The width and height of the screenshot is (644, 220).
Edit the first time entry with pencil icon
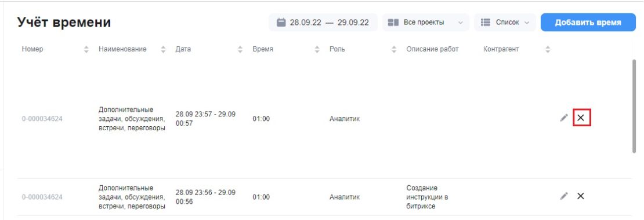coord(564,118)
